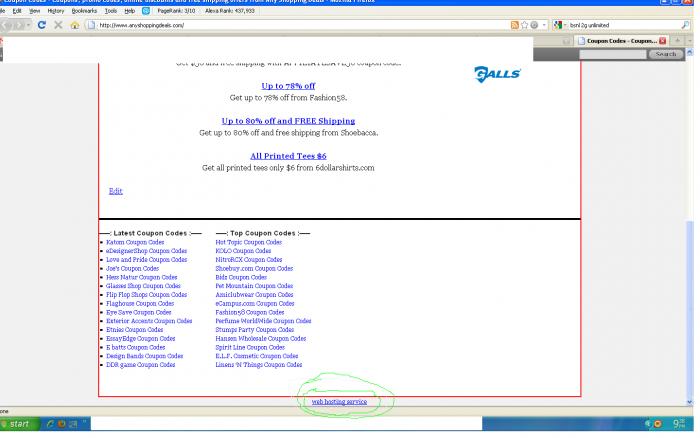Screen dimensions: 700x438
Task: Open Flaghouse Coupon Codes
Action: point(140,304)
